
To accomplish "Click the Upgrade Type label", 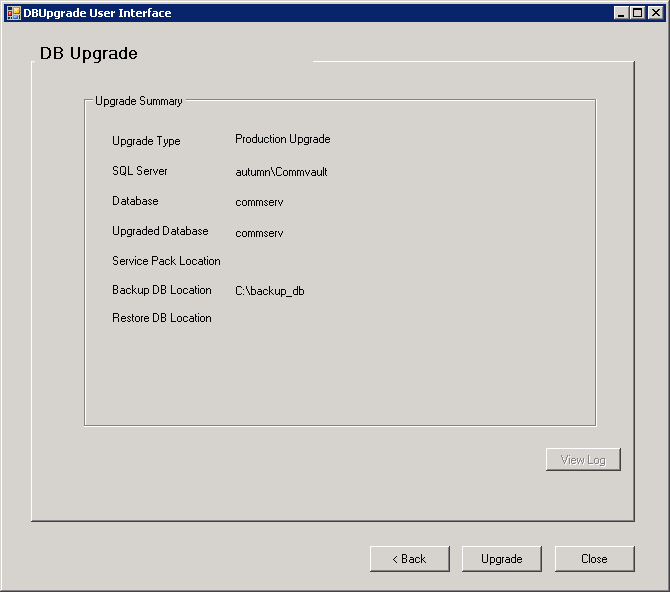I will (146, 141).
